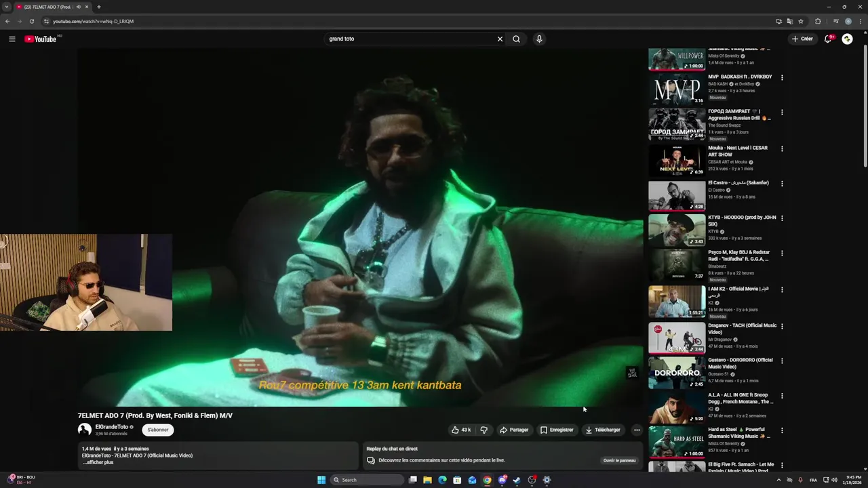
Task: Open Draganov TACH video thumbnail
Action: click(677, 338)
